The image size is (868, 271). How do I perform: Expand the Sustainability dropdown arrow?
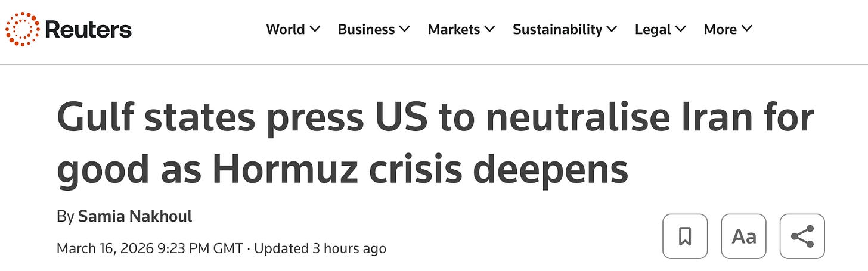tap(612, 29)
